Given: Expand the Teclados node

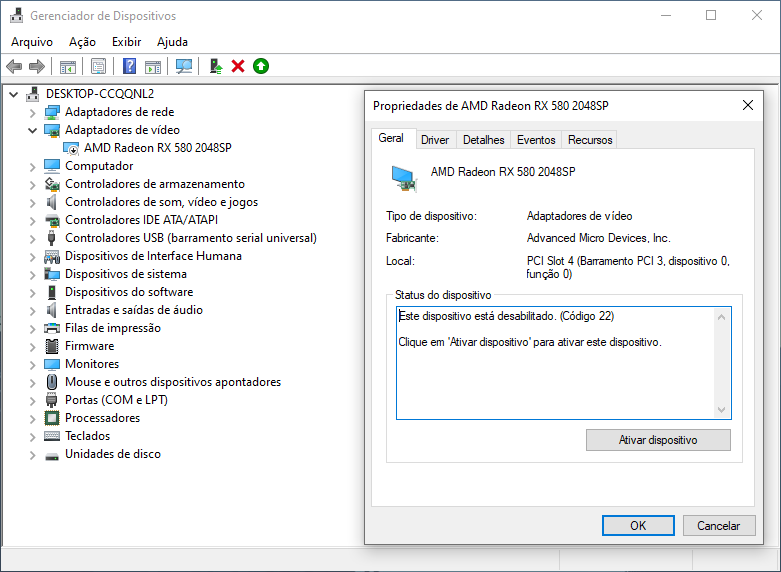Looking at the screenshot, I should (x=32, y=436).
